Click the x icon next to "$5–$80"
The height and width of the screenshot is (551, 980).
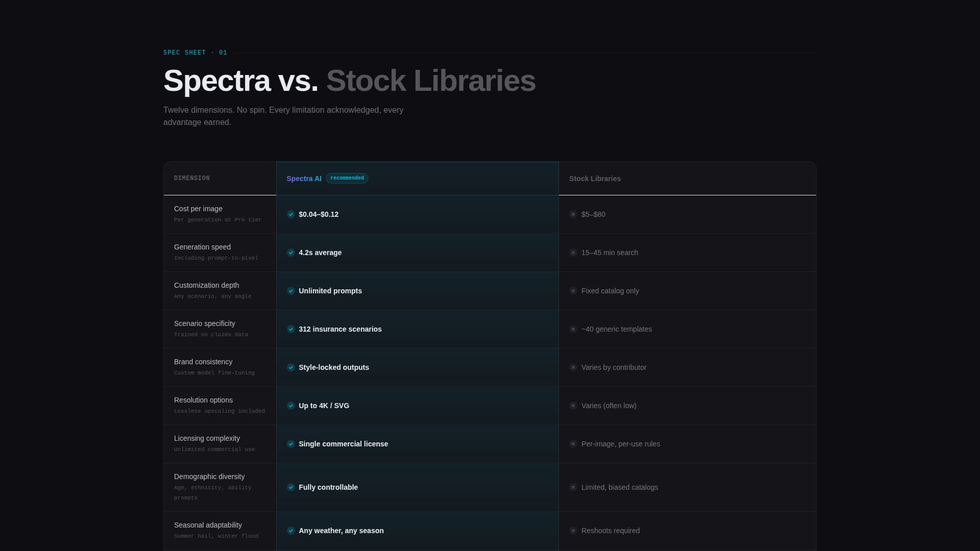573,214
